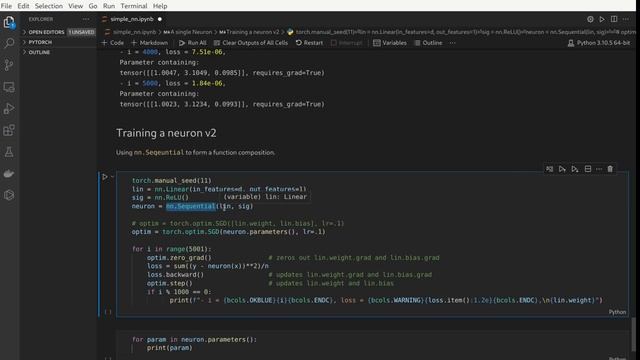The height and width of the screenshot is (360, 640).
Task: Open the Remote Explorer view
Action: (9, 87)
